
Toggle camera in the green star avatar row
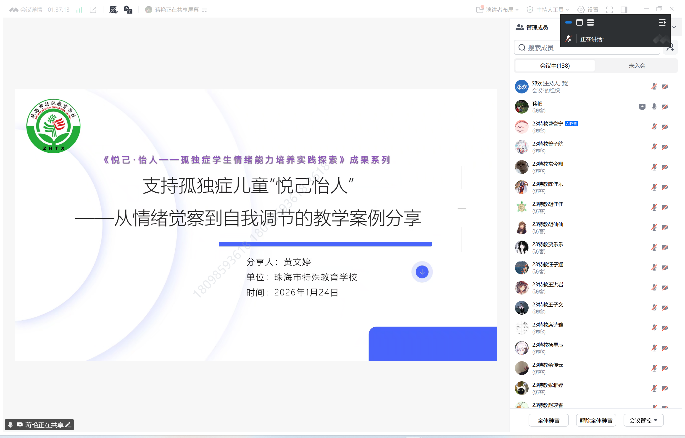[x=665, y=207]
